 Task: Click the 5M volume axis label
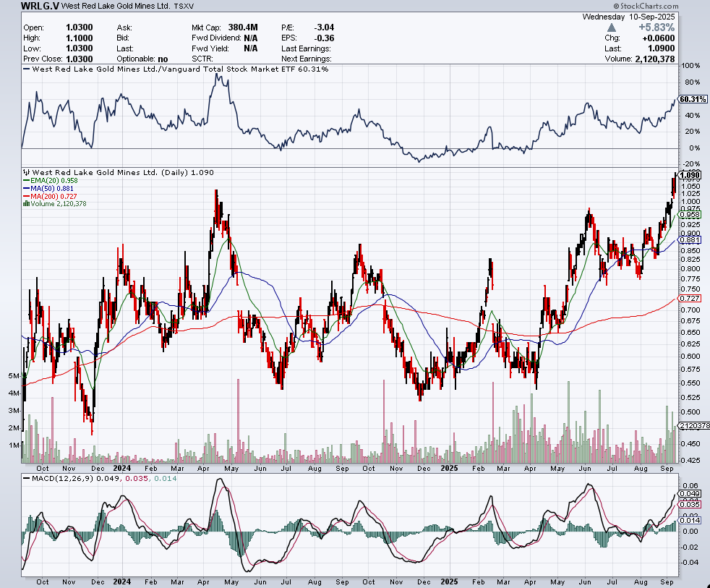pyautogui.click(x=14, y=376)
